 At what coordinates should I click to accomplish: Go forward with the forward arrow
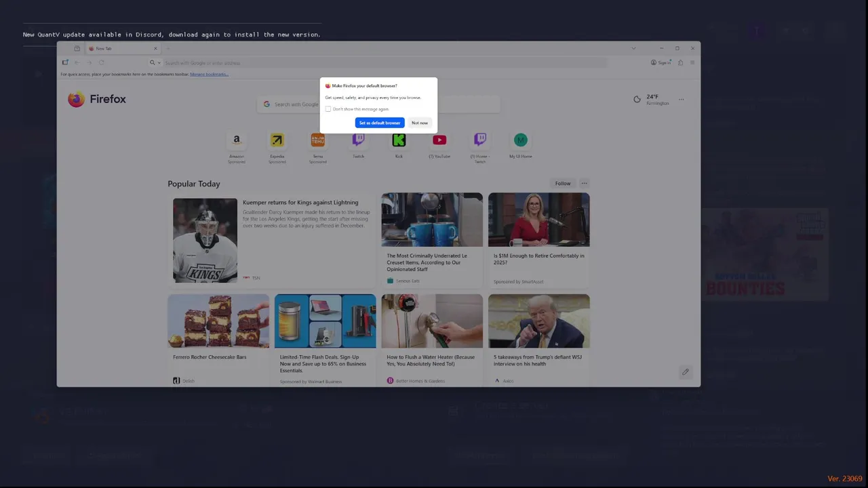coord(89,62)
